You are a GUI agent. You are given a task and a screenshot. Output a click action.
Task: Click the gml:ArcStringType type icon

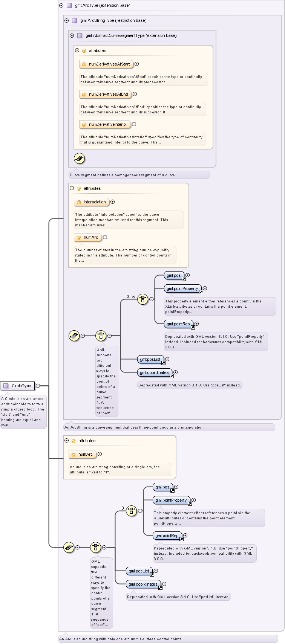tap(74, 21)
